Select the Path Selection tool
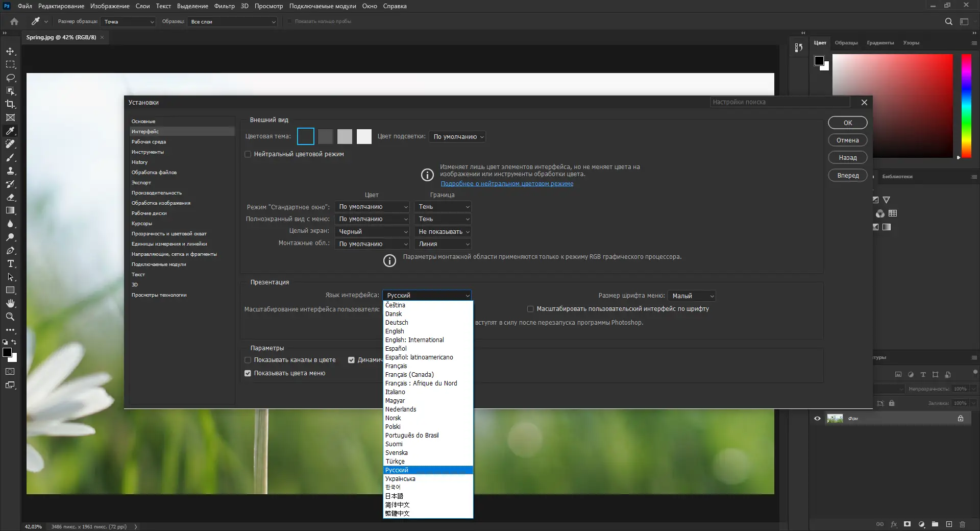980x531 pixels. click(x=10, y=277)
